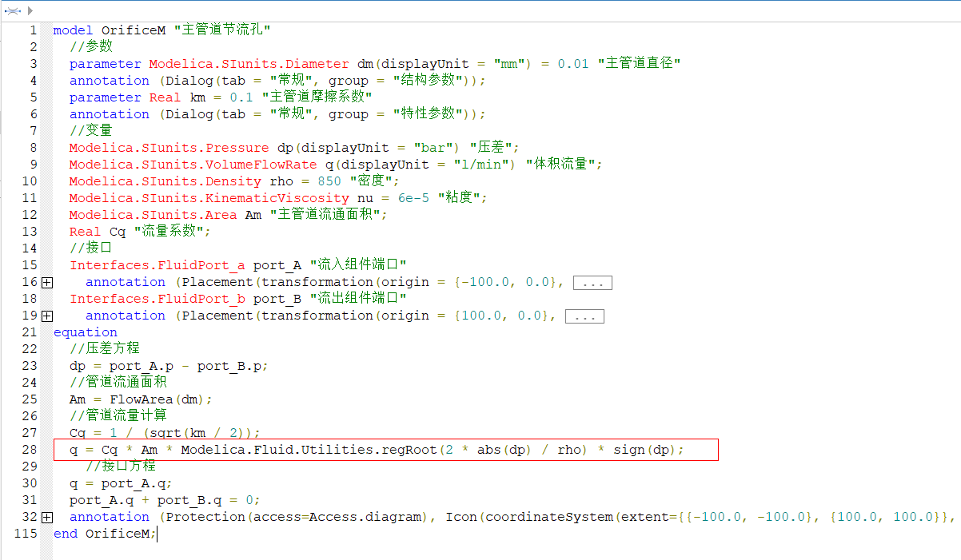Click the viscosity value 6e-5 on line 11

[414, 198]
